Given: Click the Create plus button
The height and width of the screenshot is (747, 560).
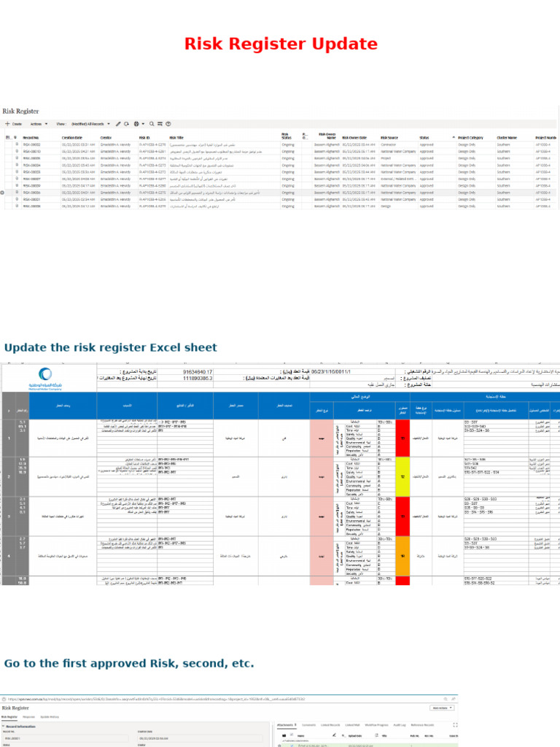Looking at the screenshot, I should pyautogui.click(x=14, y=124).
